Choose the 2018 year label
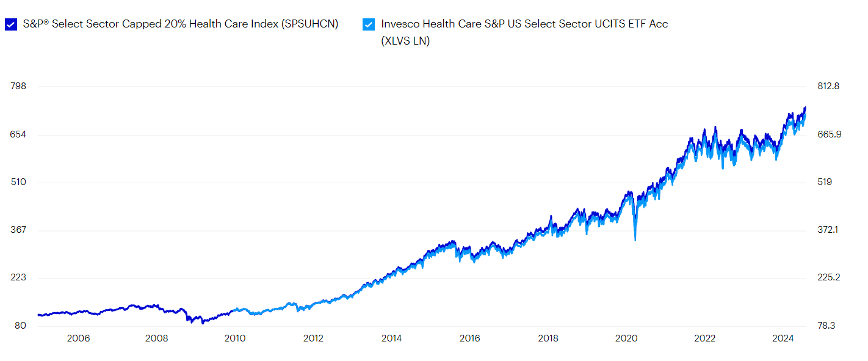868x361 pixels. click(548, 338)
